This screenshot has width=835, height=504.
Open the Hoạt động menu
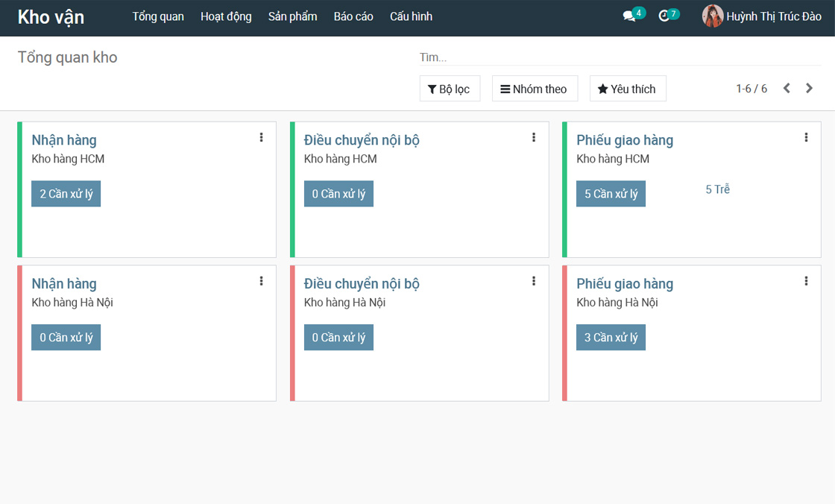pos(226,16)
